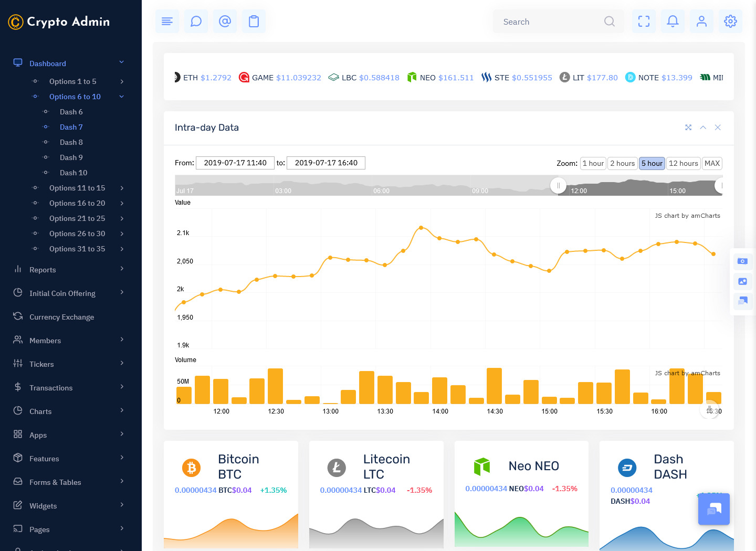Open the settings gear icon

pos(730,22)
